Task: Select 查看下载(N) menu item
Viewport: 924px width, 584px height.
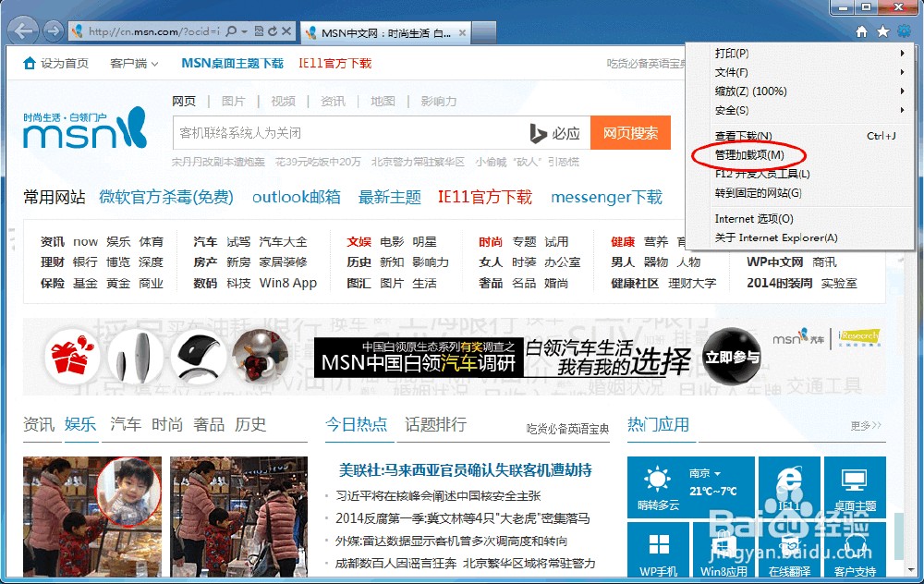Action: coord(799,136)
